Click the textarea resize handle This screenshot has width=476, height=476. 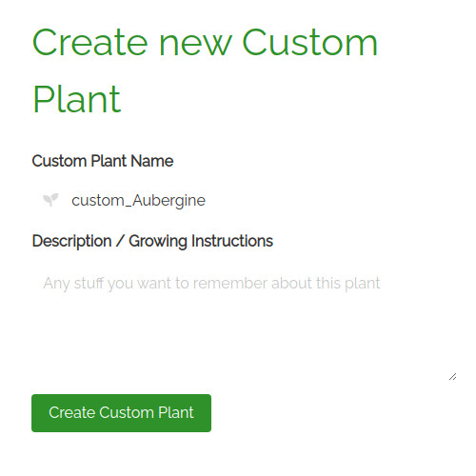[453, 377]
